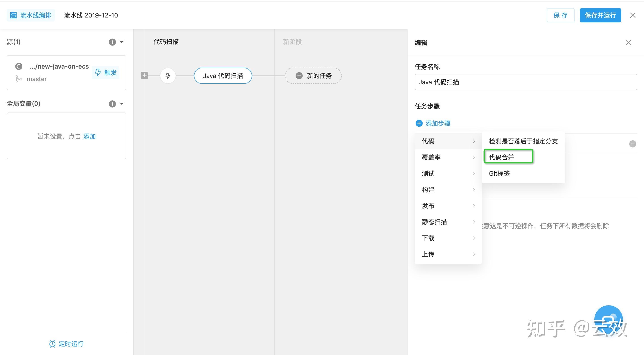Viewport: 644px width, 355px height.
Task: Open the floating assistant icon at bottom right
Action: [x=609, y=320]
